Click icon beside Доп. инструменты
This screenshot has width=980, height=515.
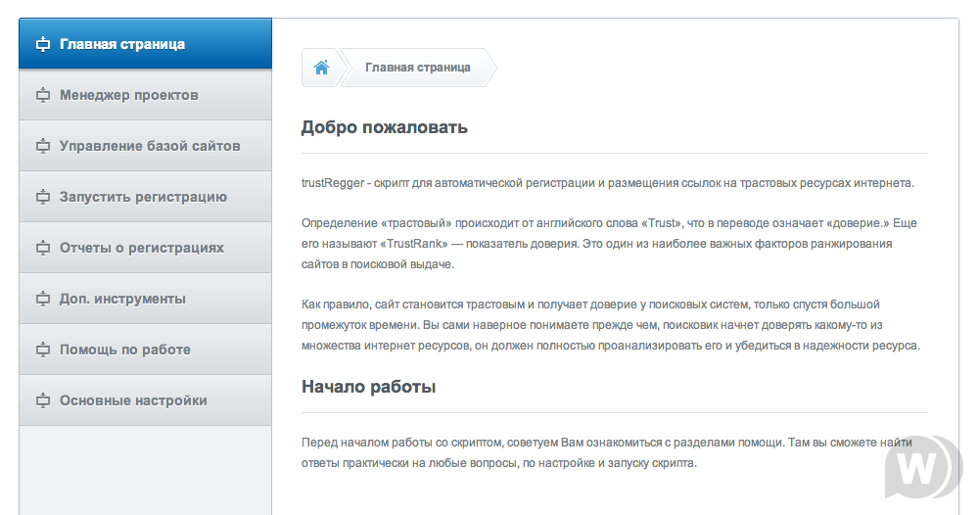point(42,300)
